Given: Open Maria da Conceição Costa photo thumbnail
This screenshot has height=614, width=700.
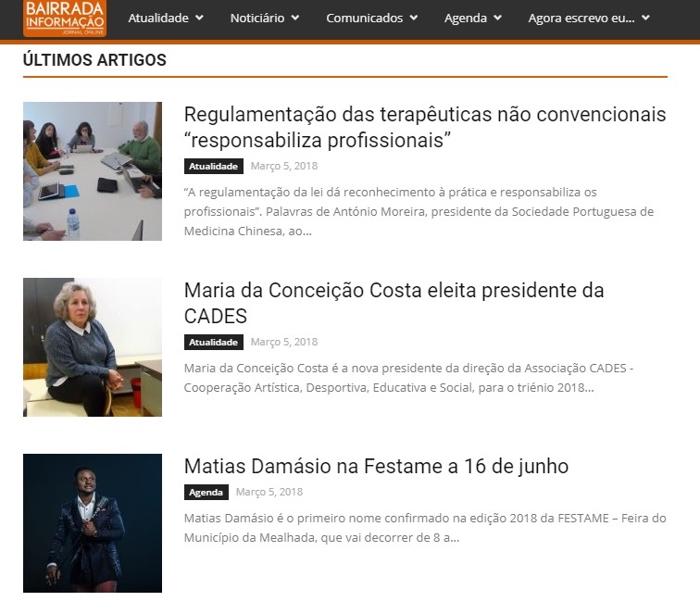Looking at the screenshot, I should [x=93, y=347].
